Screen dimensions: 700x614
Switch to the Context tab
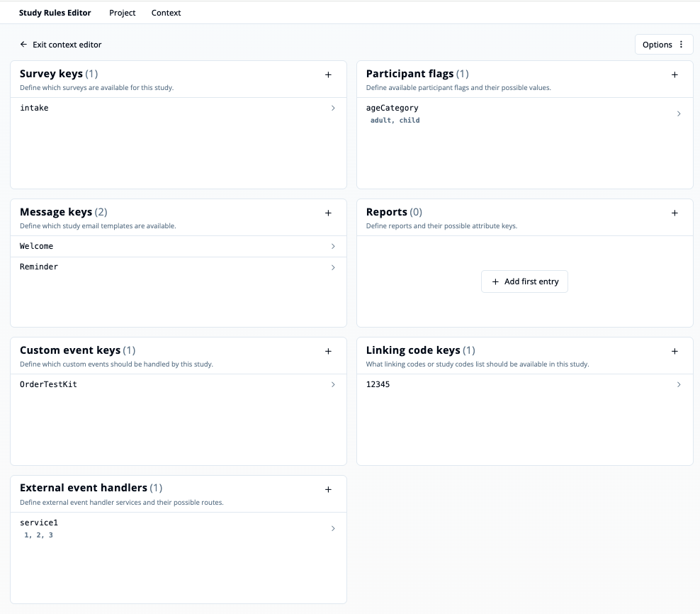click(x=166, y=13)
